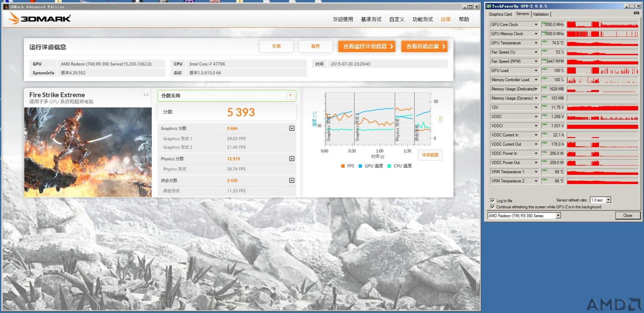Open the 自定义 tab in 3DMark
This screenshot has width=644, height=313.
coord(397,19)
